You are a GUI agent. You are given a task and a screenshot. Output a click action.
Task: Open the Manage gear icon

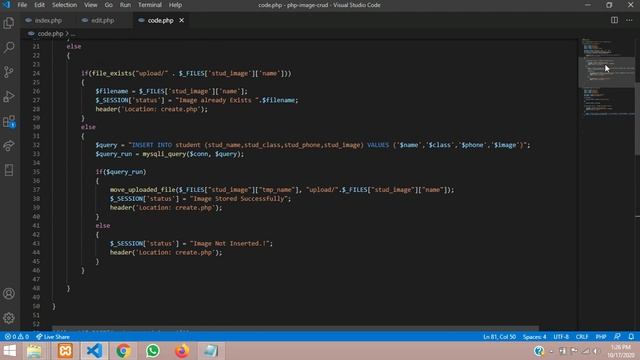point(9,318)
